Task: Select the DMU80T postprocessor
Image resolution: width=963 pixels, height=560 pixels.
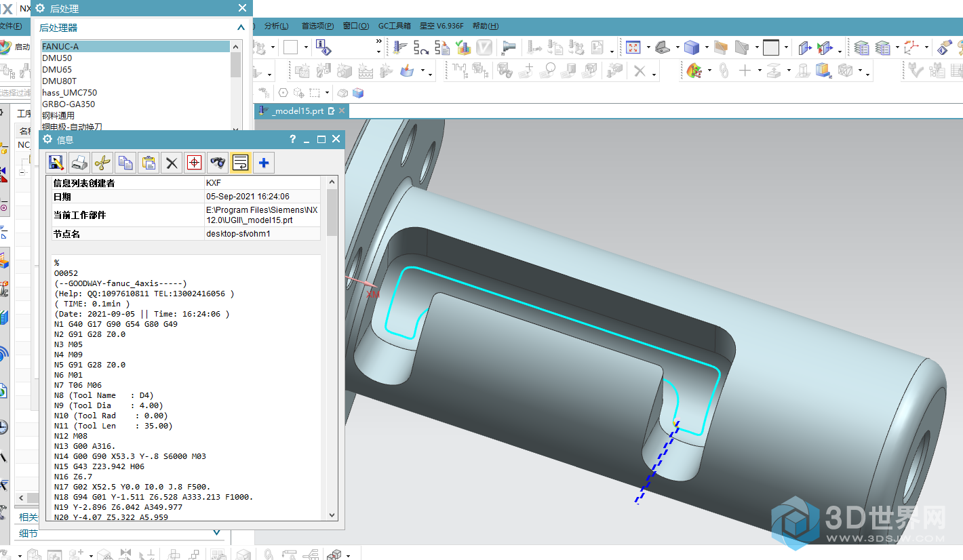Action: coord(136,81)
